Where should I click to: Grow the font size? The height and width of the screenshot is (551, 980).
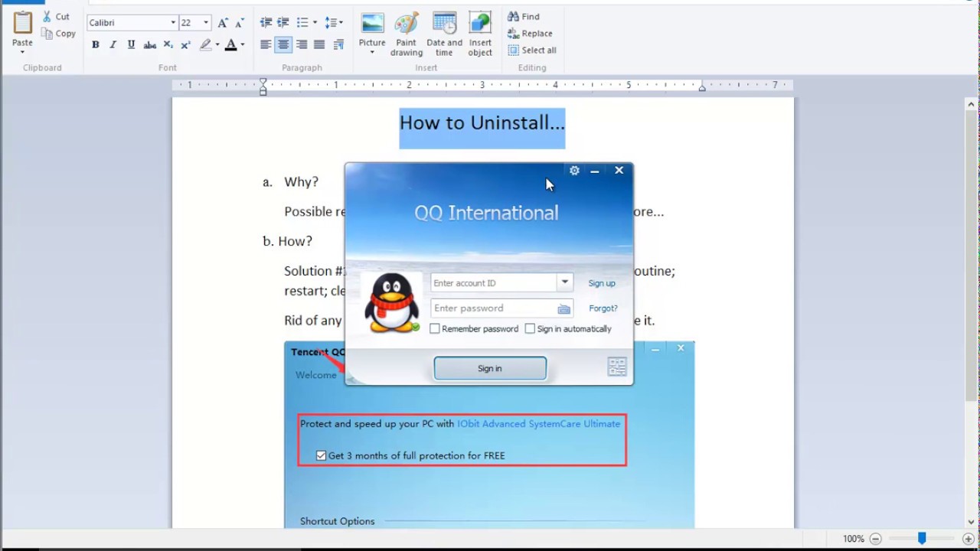(x=223, y=23)
